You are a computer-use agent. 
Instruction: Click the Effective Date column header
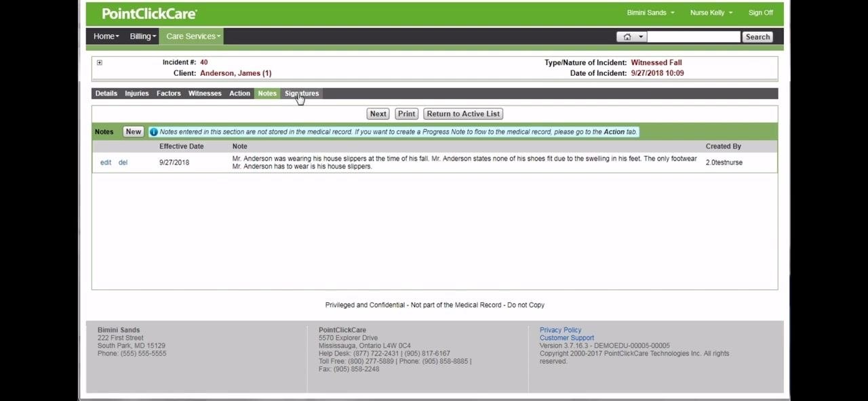181,146
